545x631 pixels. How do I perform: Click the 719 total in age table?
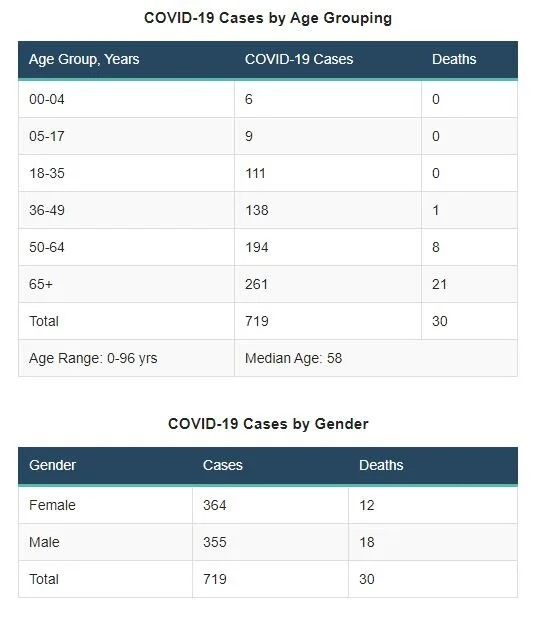click(256, 321)
